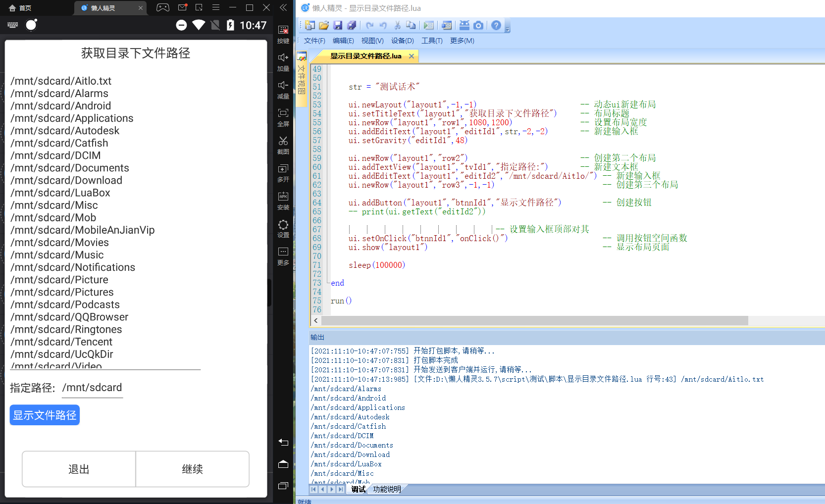Click the 加量 volume up sidebar icon
Screen dimensions: 825x504
pos(283,62)
